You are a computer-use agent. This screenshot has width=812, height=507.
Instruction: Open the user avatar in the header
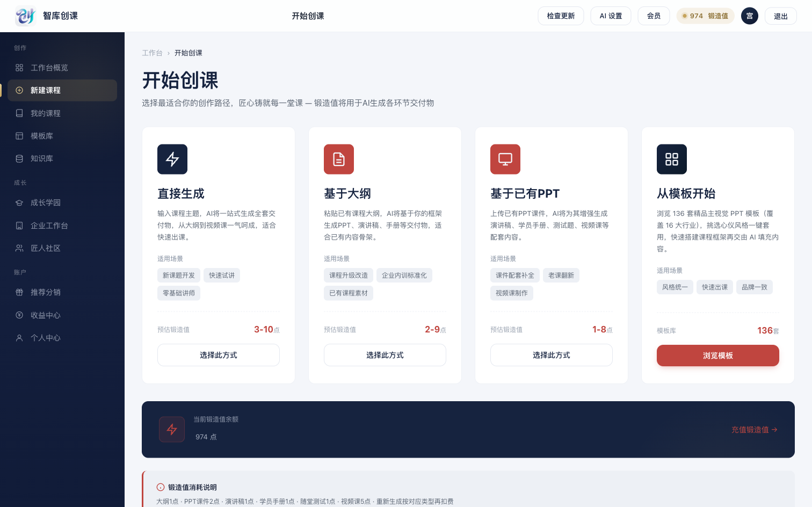pyautogui.click(x=750, y=16)
